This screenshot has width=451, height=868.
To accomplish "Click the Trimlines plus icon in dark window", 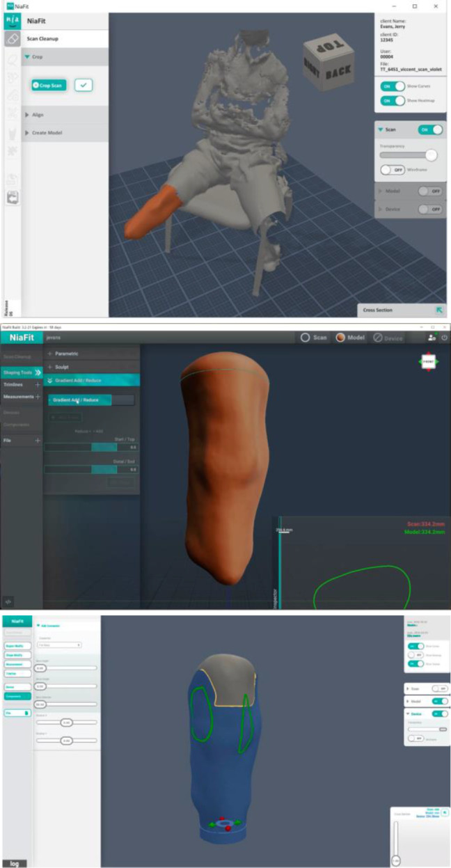I will pyautogui.click(x=38, y=384).
